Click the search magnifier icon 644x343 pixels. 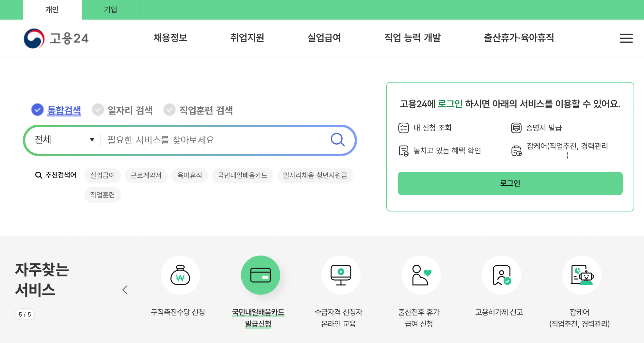pos(338,140)
